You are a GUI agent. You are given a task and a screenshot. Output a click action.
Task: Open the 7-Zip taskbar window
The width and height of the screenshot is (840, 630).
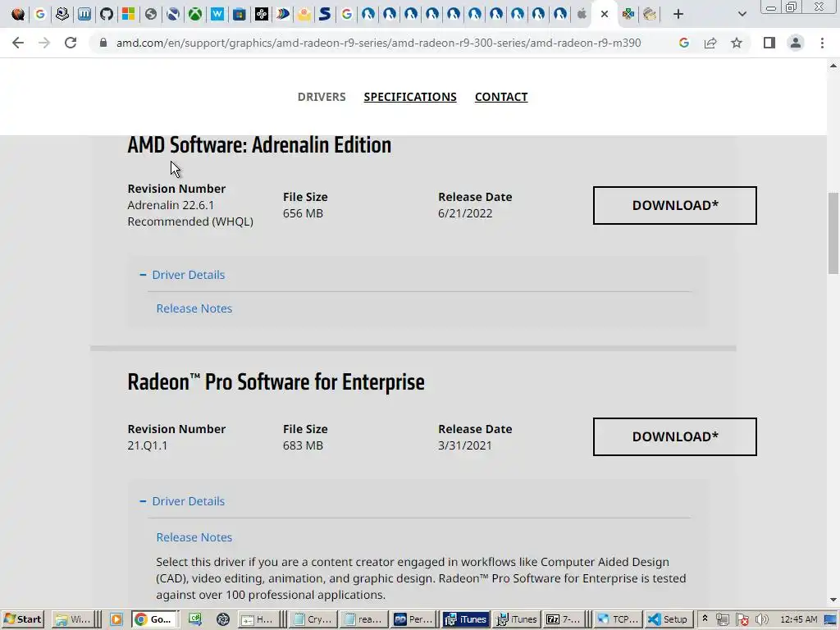564,619
